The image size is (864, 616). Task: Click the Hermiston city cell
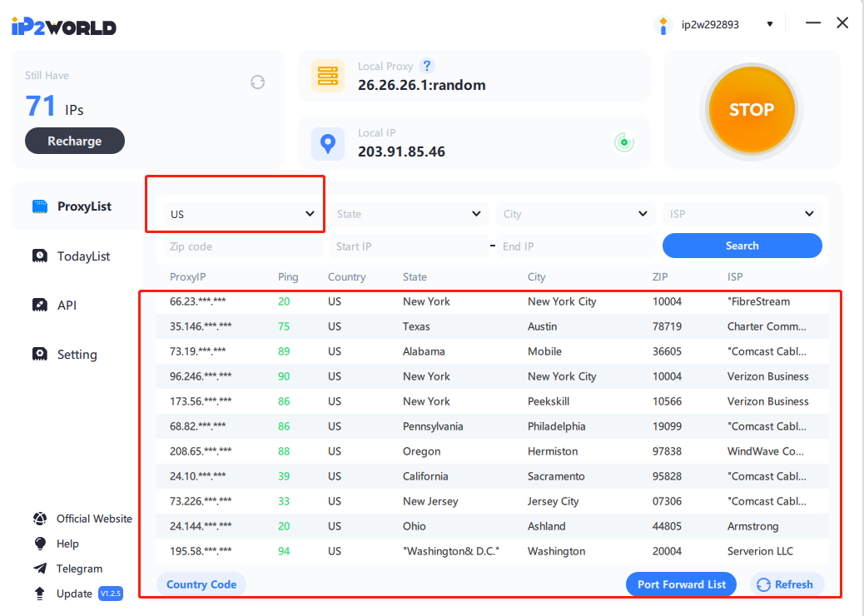click(x=553, y=451)
